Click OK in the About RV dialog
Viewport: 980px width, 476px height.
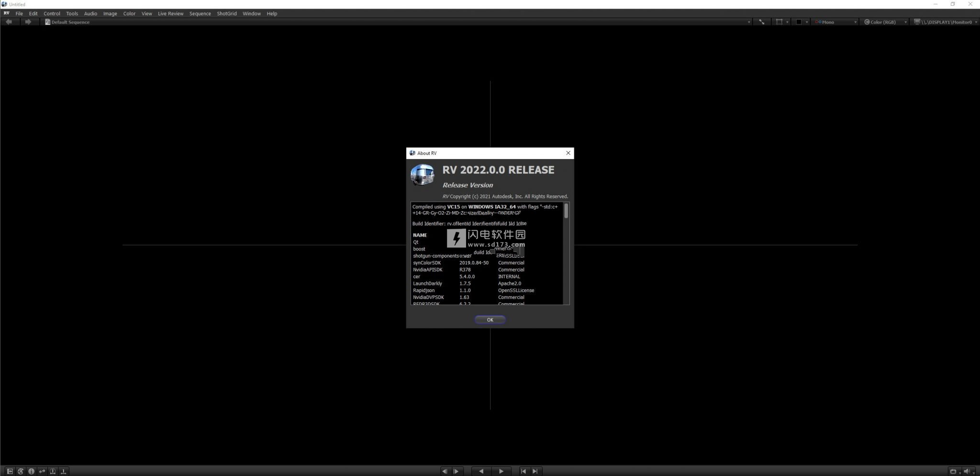(x=490, y=319)
